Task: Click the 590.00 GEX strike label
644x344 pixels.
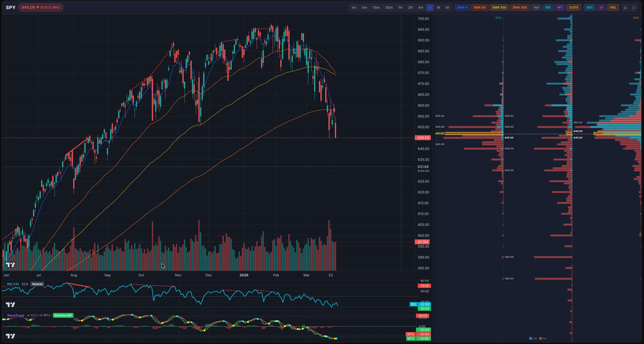Action: (x=509, y=257)
